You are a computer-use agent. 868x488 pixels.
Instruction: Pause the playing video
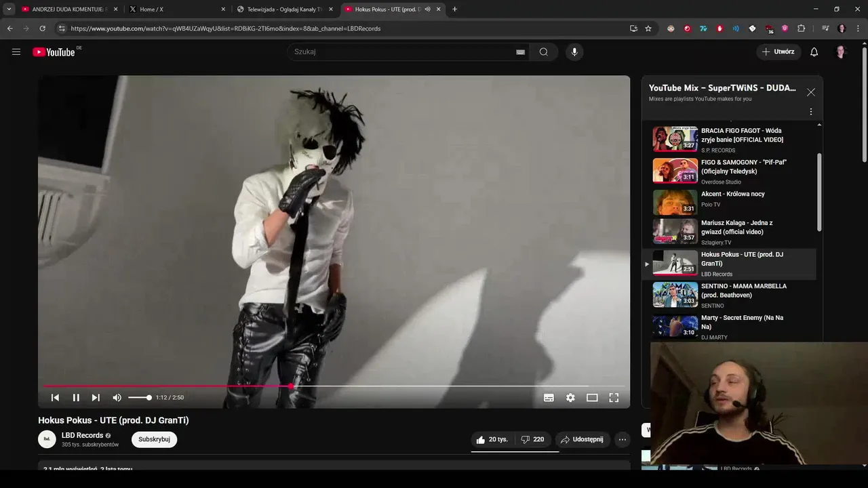pyautogui.click(x=76, y=398)
